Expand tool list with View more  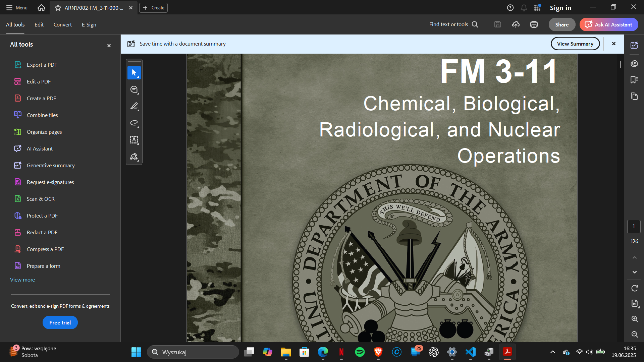pos(22,280)
